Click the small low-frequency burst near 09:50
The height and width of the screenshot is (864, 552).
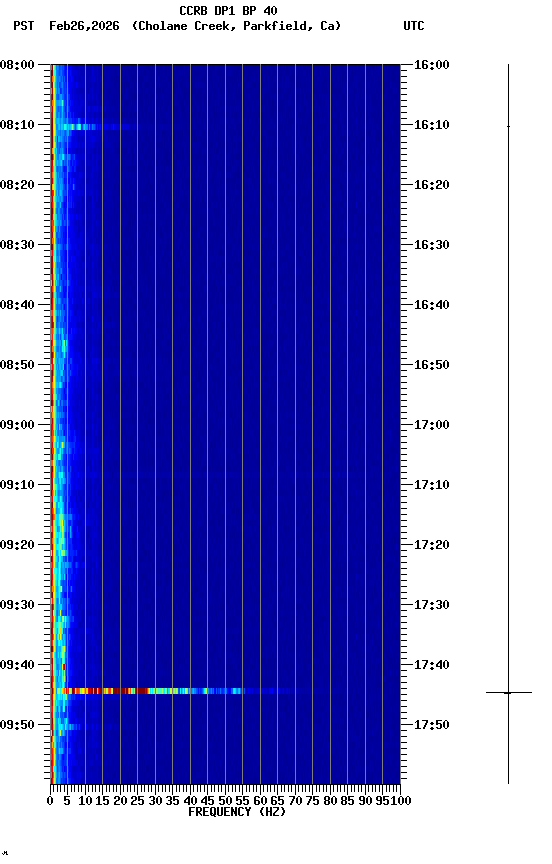(x=69, y=727)
